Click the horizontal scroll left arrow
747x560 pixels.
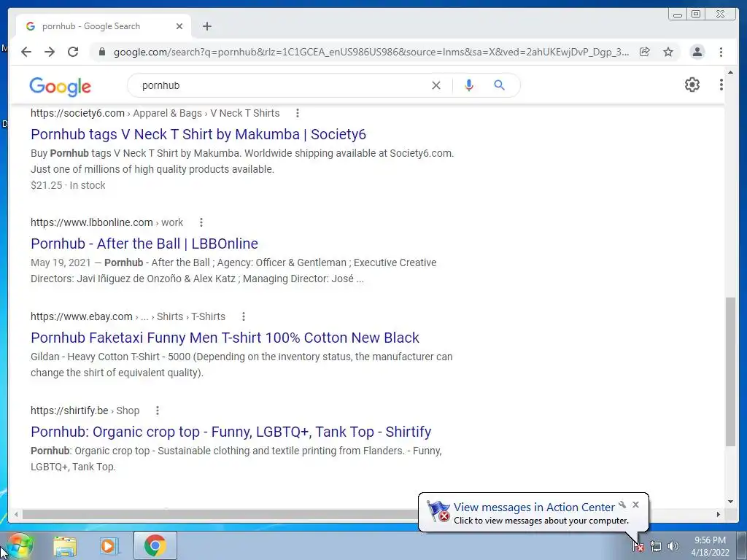click(16, 514)
